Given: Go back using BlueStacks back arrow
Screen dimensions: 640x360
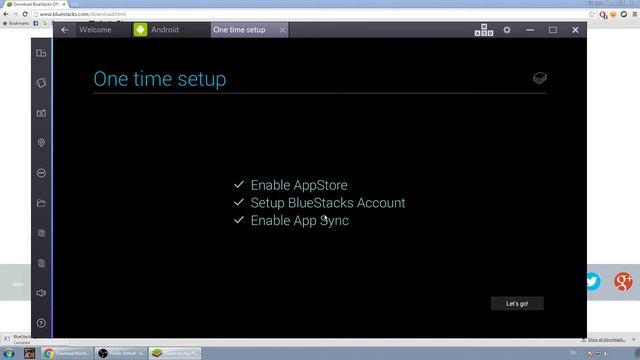Looking at the screenshot, I should point(65,30).
